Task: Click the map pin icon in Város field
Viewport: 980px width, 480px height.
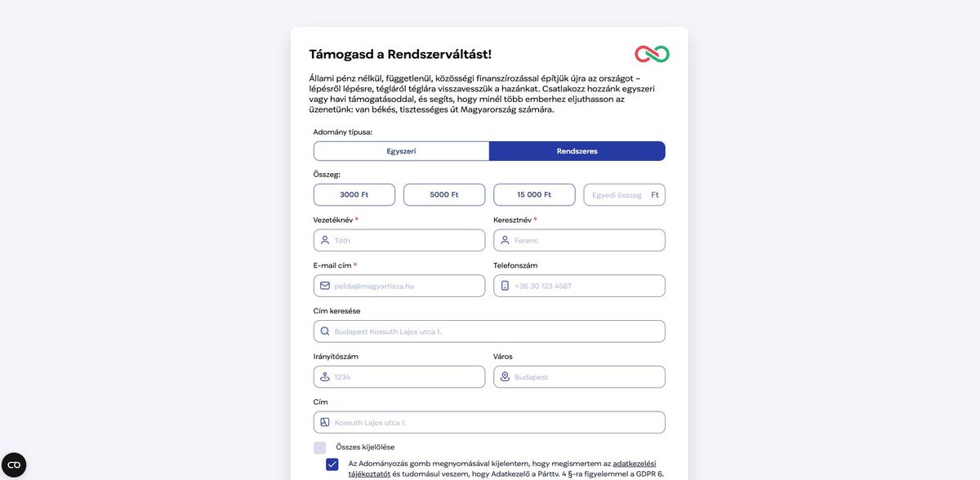Action: pos(505,377)
